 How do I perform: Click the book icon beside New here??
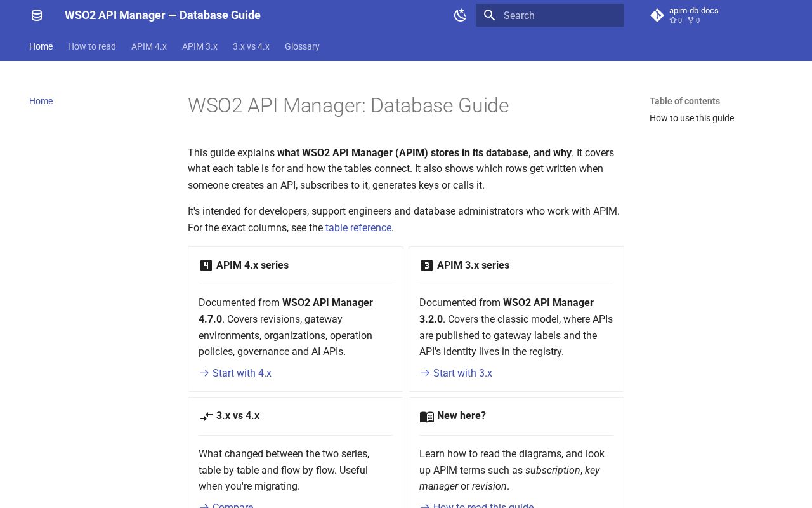[x=427, y=417]
